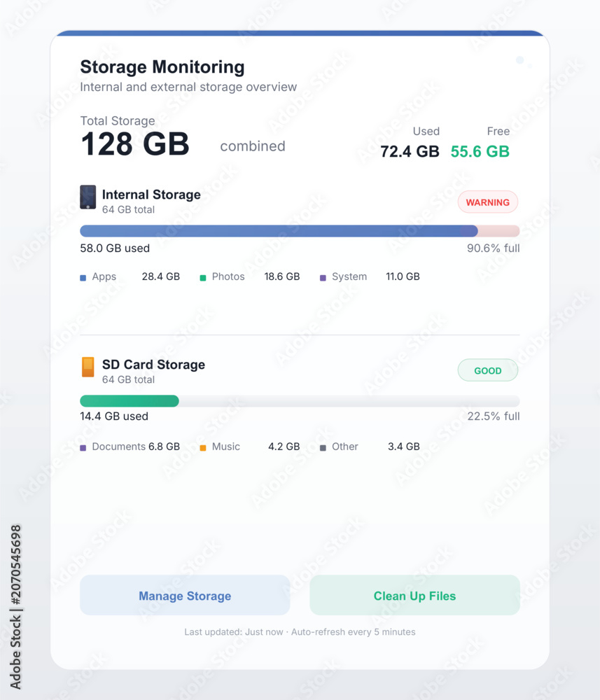Select the Internal Storage heading
600x700 pixels.
pyautogui.click(x=151, y=195)
